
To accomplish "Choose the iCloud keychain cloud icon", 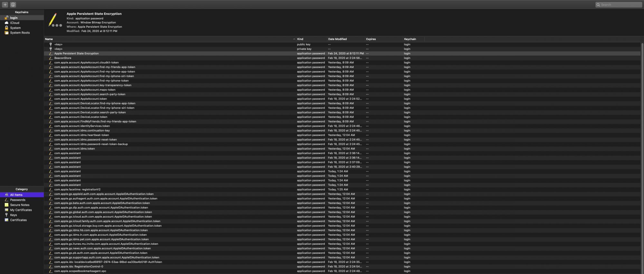I will click(6, 23).
